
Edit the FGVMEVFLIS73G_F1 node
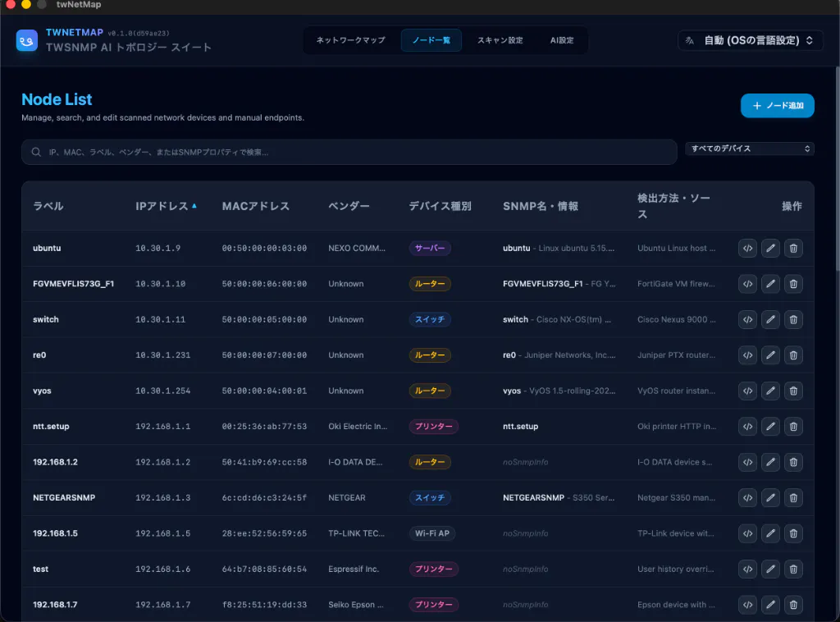(770, 284)
